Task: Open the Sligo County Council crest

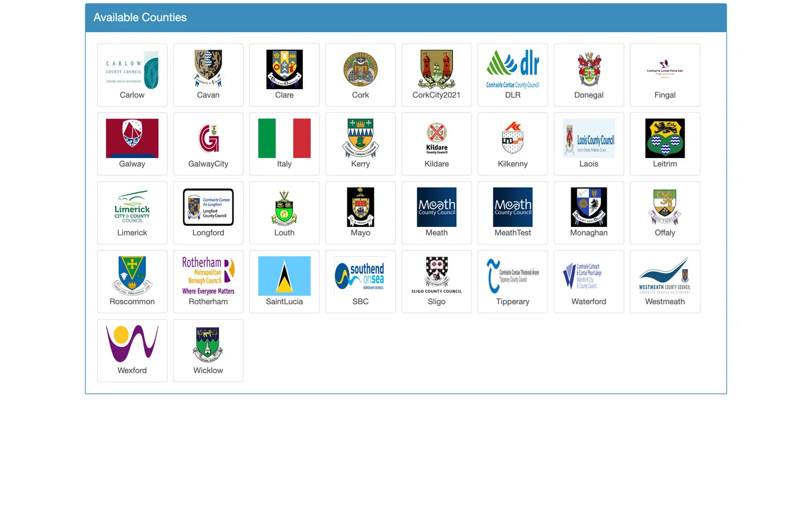Action: tap(436, 276)
